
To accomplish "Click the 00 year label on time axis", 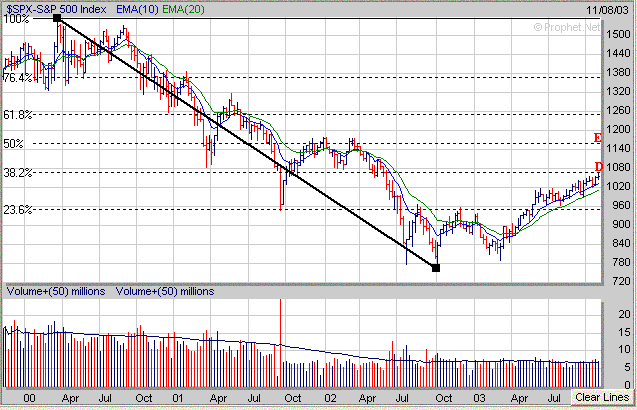I will click(x=29, y=398).
